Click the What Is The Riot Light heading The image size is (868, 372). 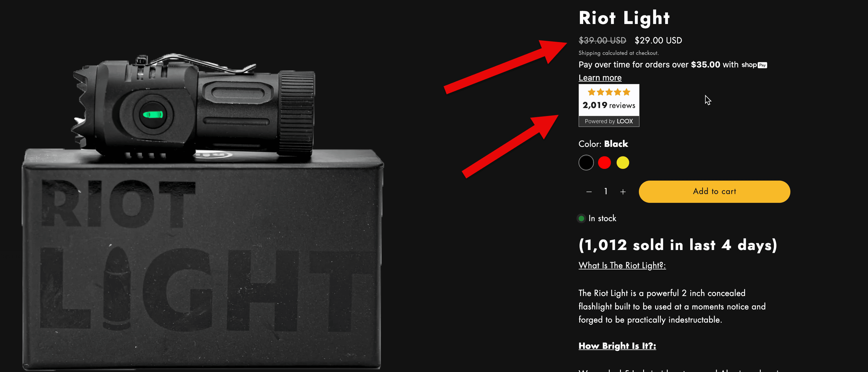[622, 265]
